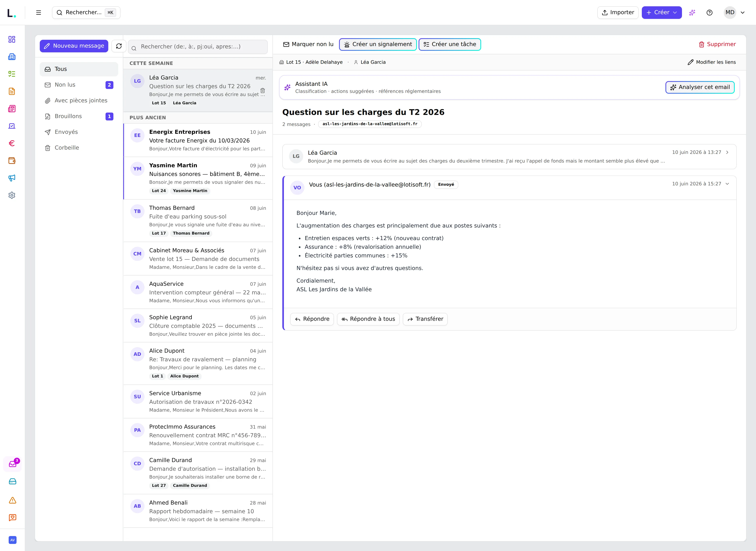Open the inbox icon with badge 3
Screen dimensions: 756x551
pyautogui.click(x=13, y=464)
